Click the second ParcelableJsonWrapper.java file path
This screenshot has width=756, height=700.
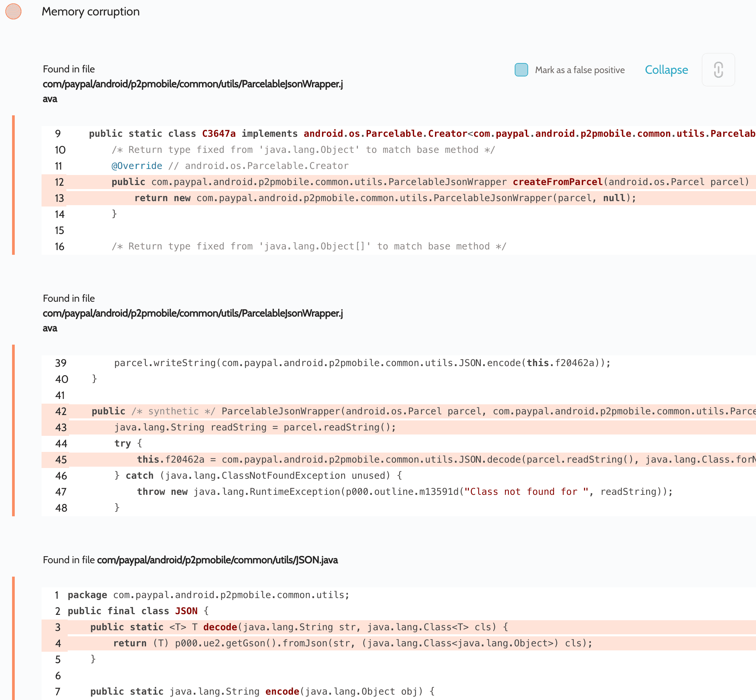tap(192, 313)
